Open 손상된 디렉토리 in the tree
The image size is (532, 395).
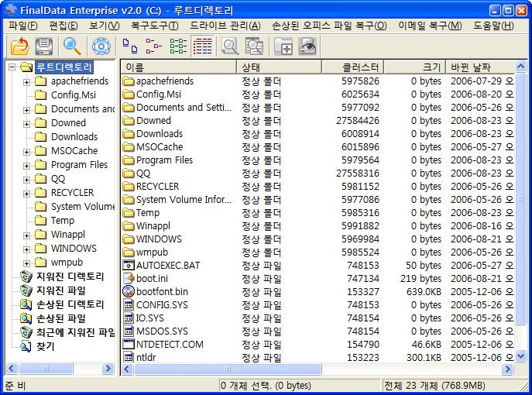click(70, 304)
